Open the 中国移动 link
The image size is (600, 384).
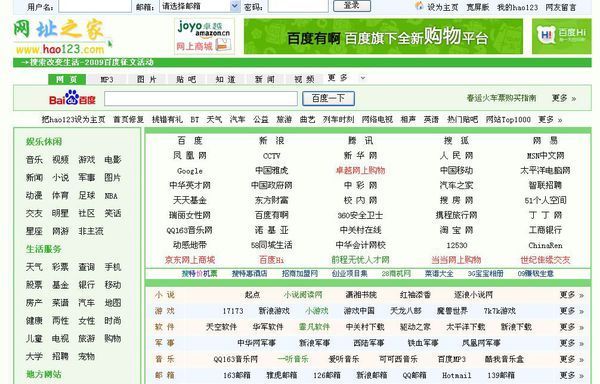[x=457, y=171]
